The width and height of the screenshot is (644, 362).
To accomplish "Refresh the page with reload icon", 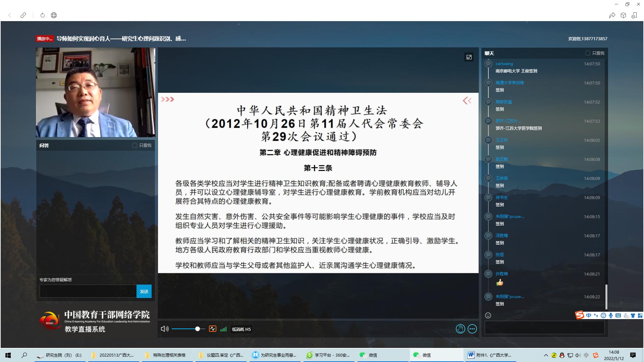I will tap(43, 15).
